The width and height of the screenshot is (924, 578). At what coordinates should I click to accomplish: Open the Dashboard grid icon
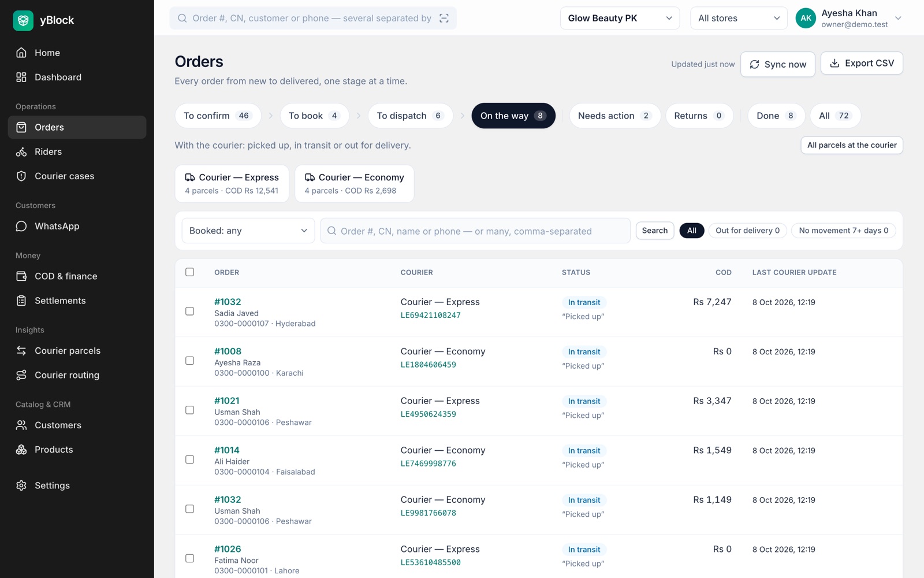pyautogui.click(x=21, y=77)
